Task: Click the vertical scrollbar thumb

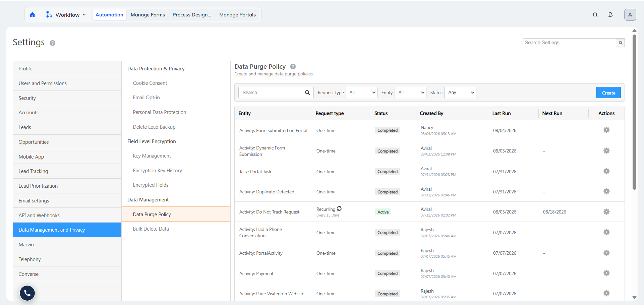Action: 634,112
